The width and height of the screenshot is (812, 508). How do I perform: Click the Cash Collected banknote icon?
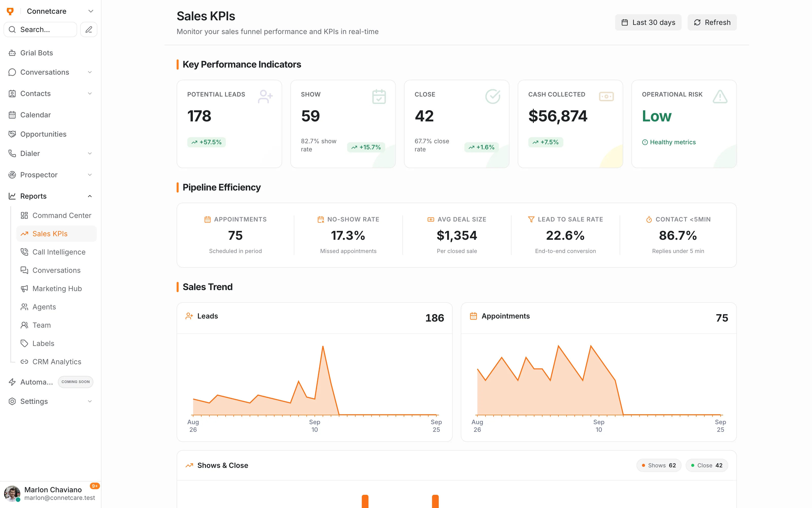click(x=606, y=97)
